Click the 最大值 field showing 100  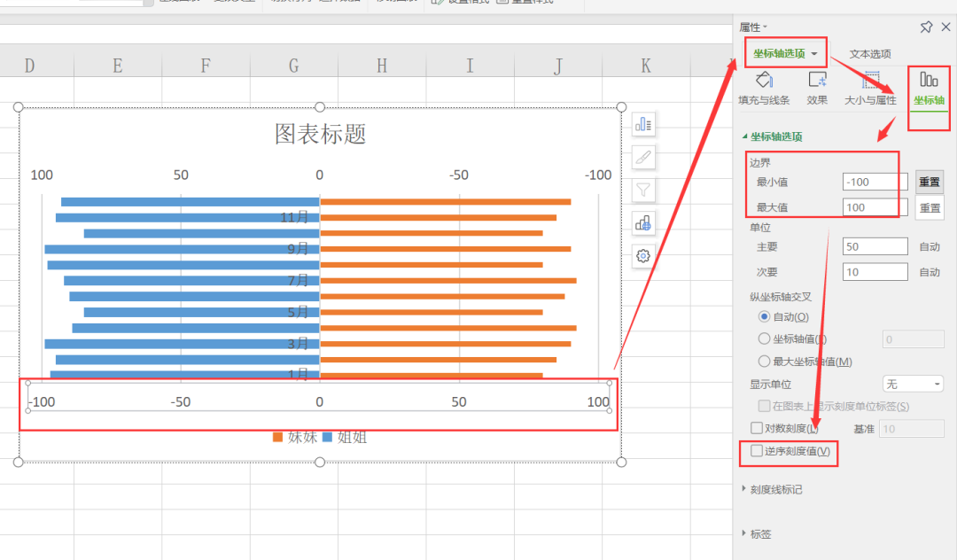[x=875, y=207]
